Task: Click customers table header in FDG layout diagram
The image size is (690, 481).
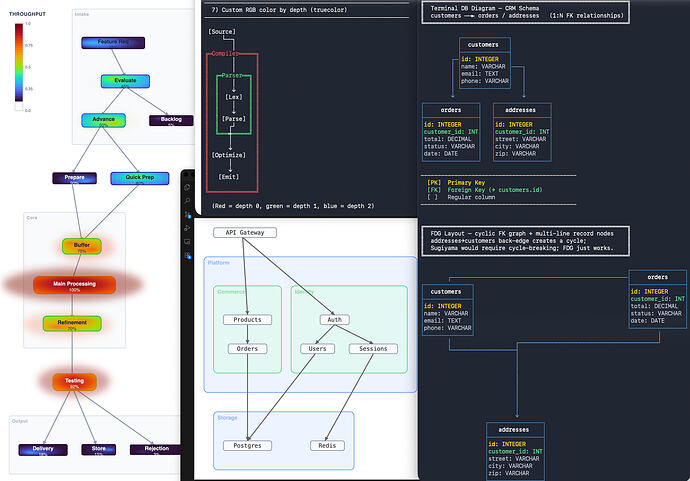Action: click(x=446, y=292)
